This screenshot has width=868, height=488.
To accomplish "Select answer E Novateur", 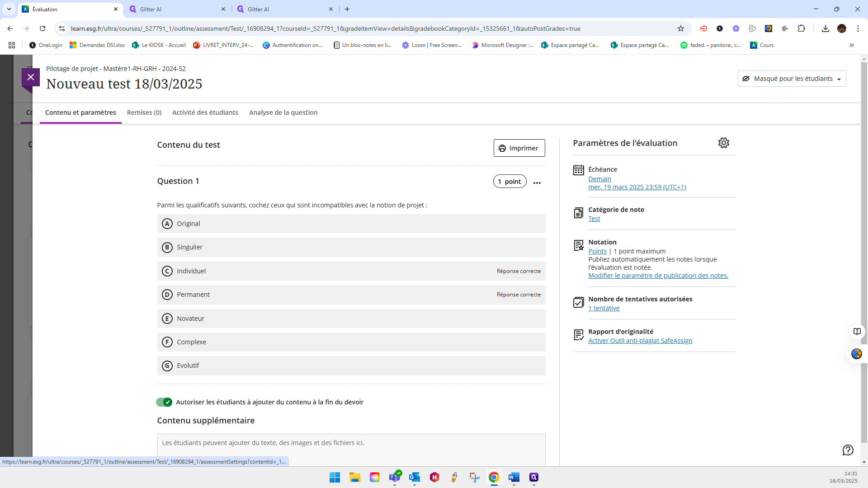I will pyautogui.click(x=351, y=319).
